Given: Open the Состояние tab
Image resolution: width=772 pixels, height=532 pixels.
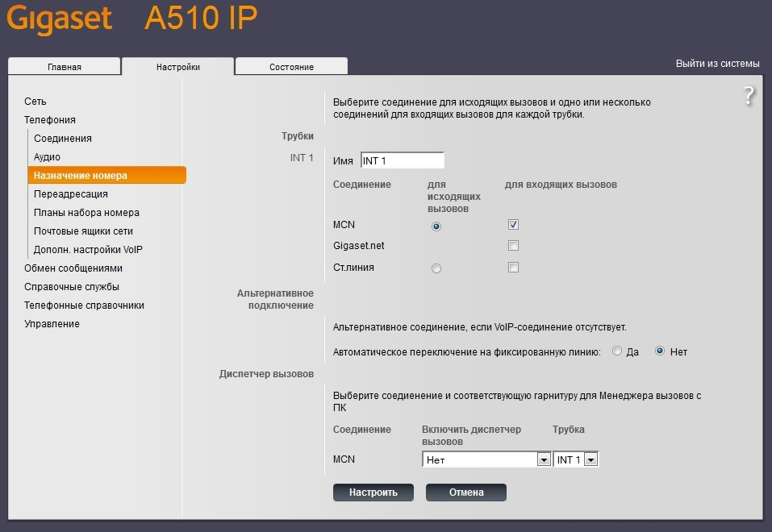Looking at the screenshot, I should point(291,66).
